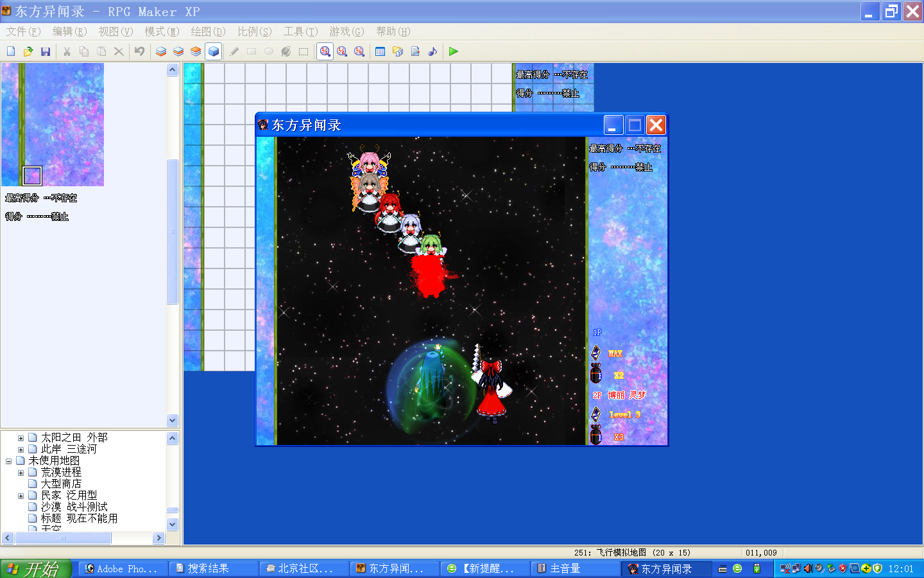924x578 pixels.
Task: Select the Pencil drawing tool
Action: click(x=234, y=51)
